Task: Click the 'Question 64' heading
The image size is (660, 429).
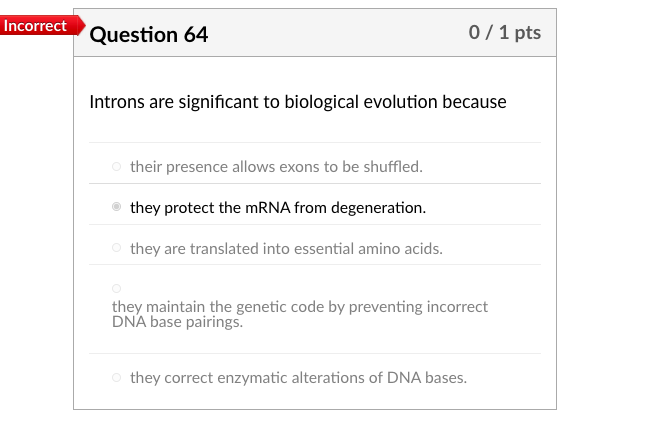Action: 149,35
